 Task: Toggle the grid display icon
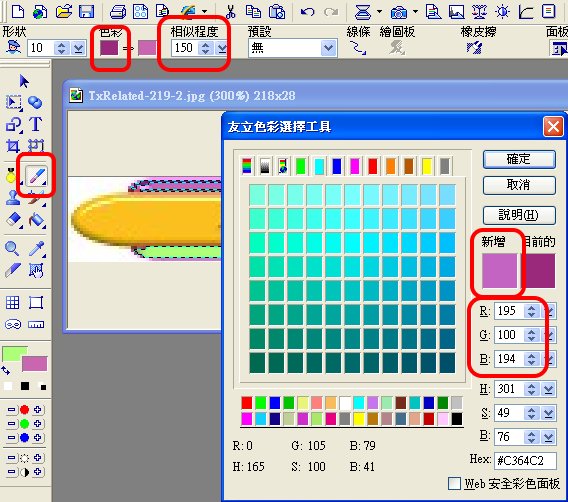(x=13, y=302)
